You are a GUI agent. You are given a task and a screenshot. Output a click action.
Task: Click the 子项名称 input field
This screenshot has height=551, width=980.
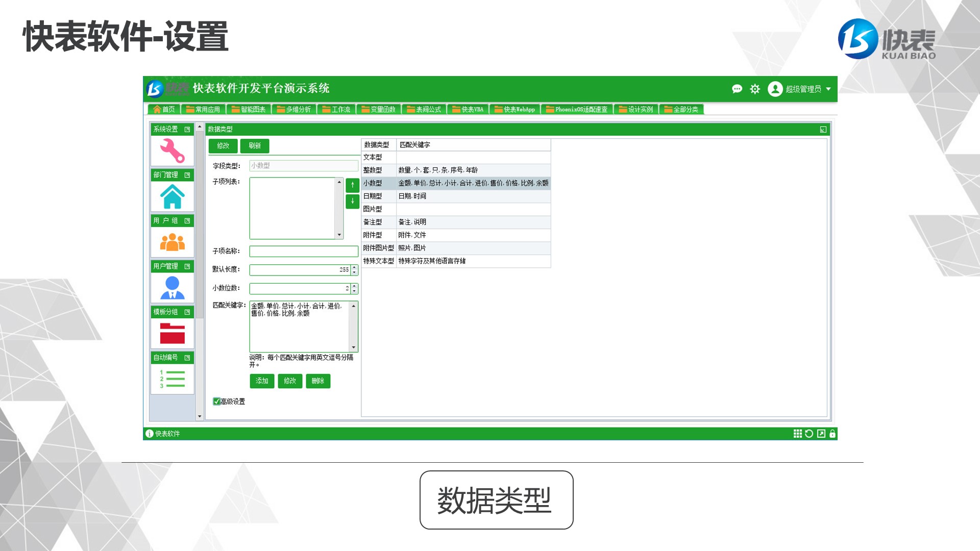click(x=304, y=252)
